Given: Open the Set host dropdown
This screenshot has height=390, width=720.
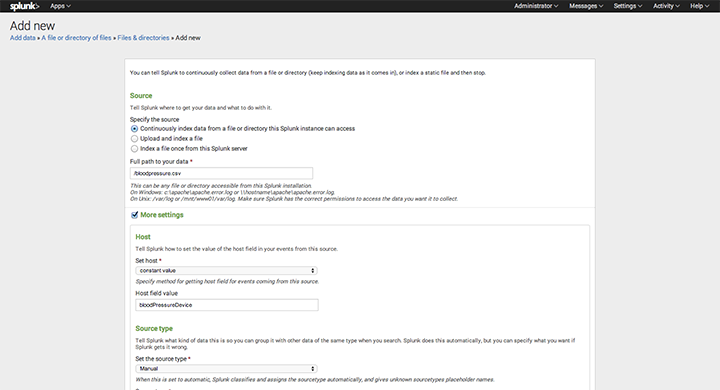Looking at the screenshot, I should tap(226, 271).
